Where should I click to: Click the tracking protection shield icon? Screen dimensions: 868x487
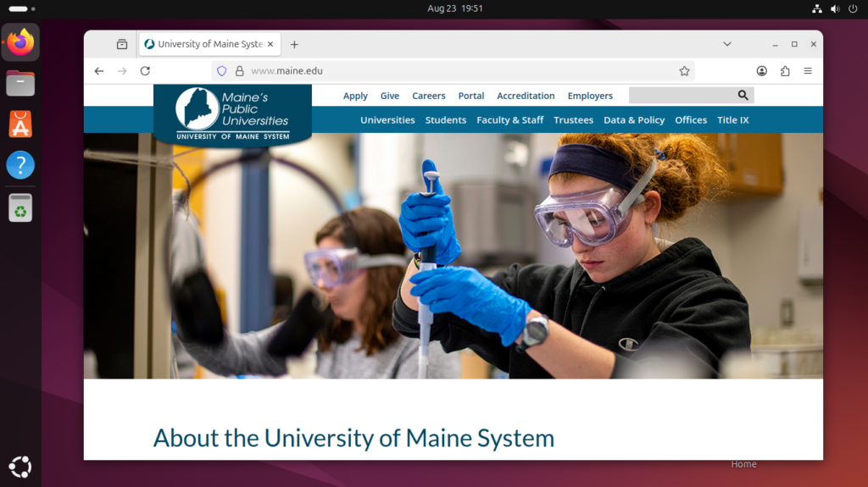click(222, 71)
